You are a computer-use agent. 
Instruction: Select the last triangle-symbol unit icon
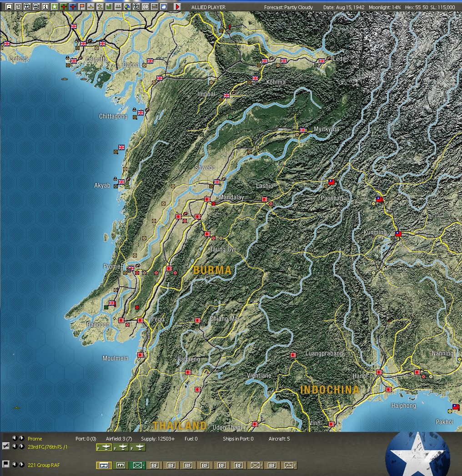(289, 466)
